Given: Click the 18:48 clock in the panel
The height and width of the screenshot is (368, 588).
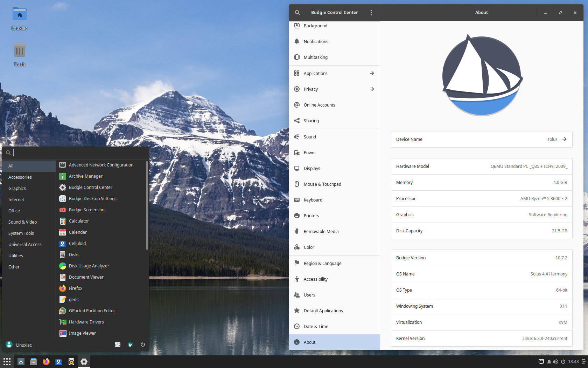Looking at the screenshot, I should point(573,362).
